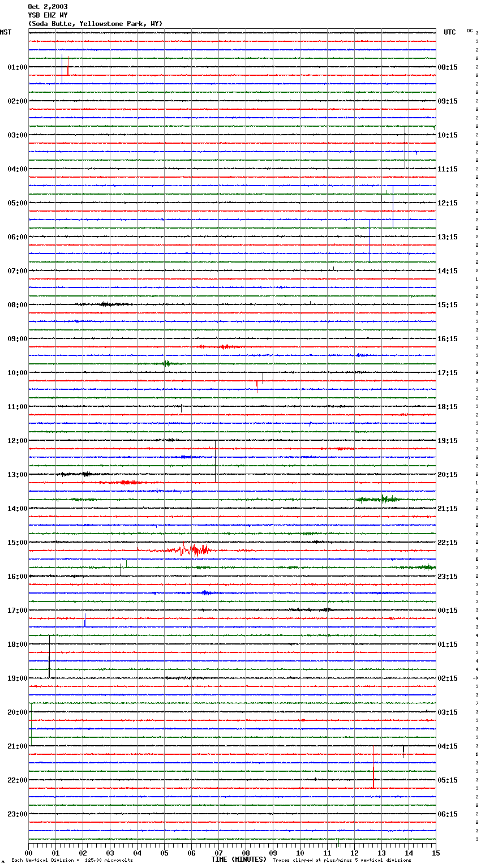
Task: Select the "20:00" MST time label
Action: tap(18, 712)
